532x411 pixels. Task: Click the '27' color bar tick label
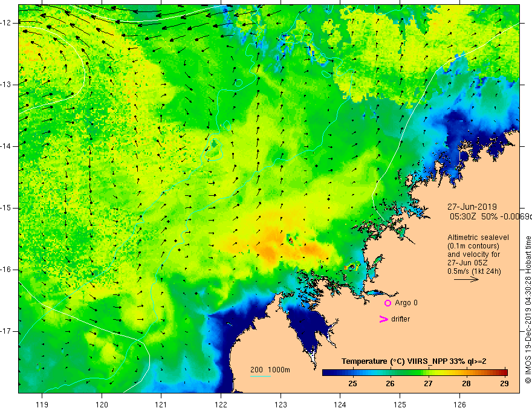tap(428, 384)
